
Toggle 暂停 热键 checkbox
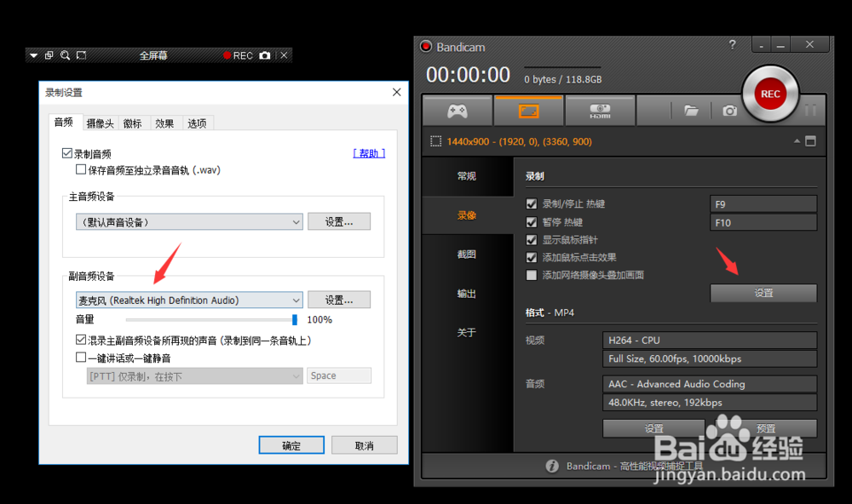532,222
